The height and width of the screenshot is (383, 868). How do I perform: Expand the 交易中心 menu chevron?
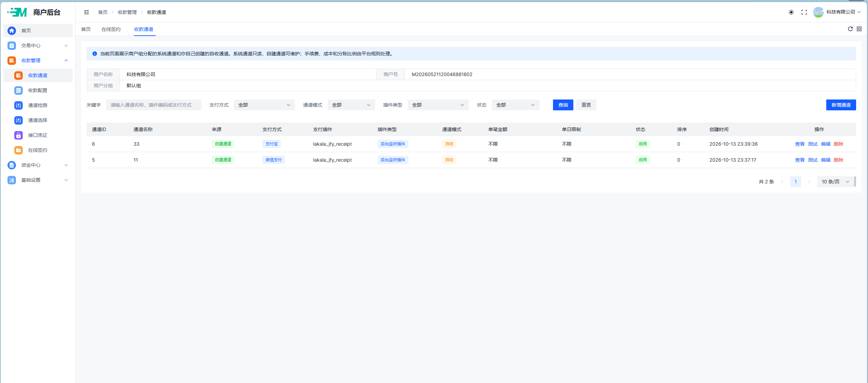point(66,45)
